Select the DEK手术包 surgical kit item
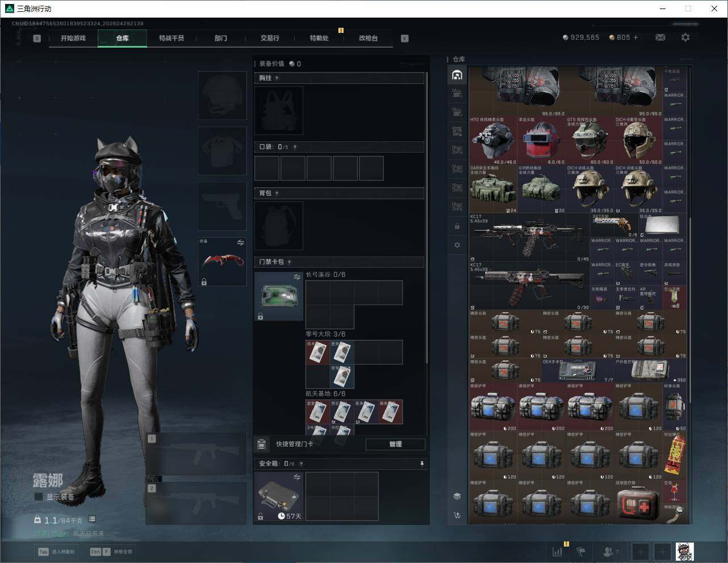Viewport: 728px width, 563px height. 578,370
